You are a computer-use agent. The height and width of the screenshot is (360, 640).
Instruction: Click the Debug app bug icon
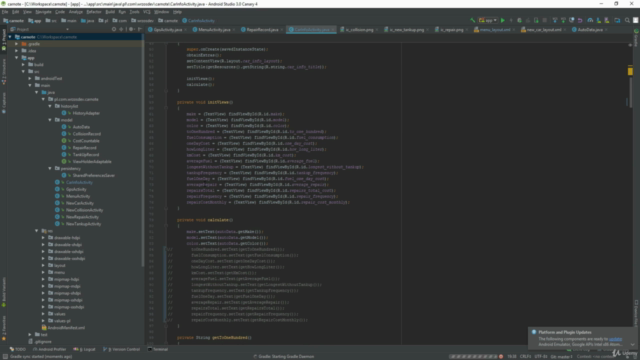coord(519,20)
